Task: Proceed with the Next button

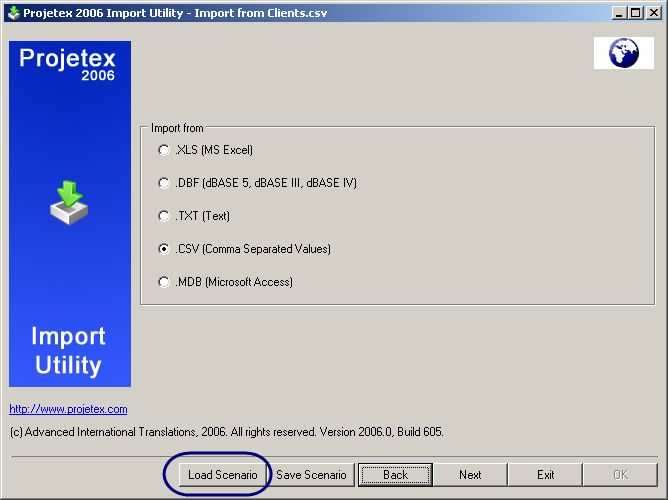Action: (470, 475)
